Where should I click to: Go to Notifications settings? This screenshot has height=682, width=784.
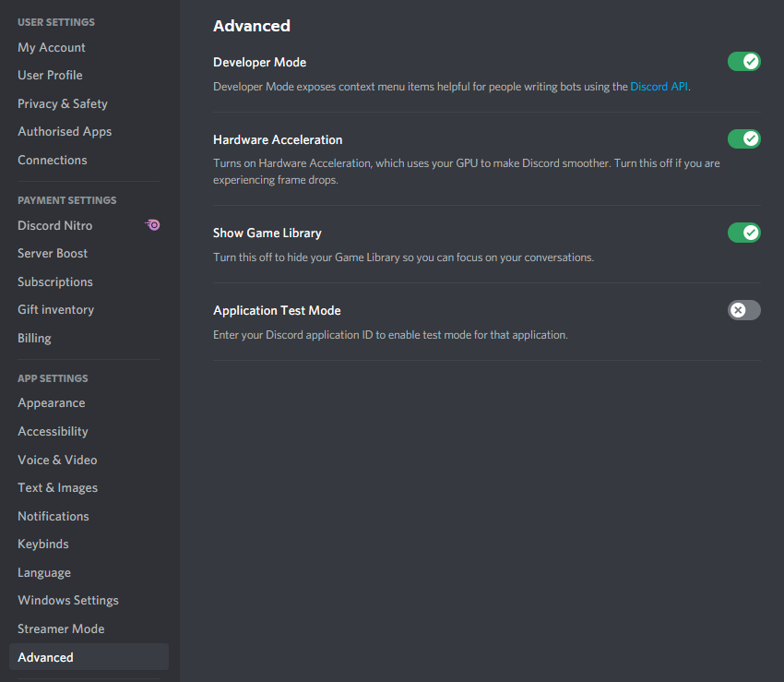53,516
